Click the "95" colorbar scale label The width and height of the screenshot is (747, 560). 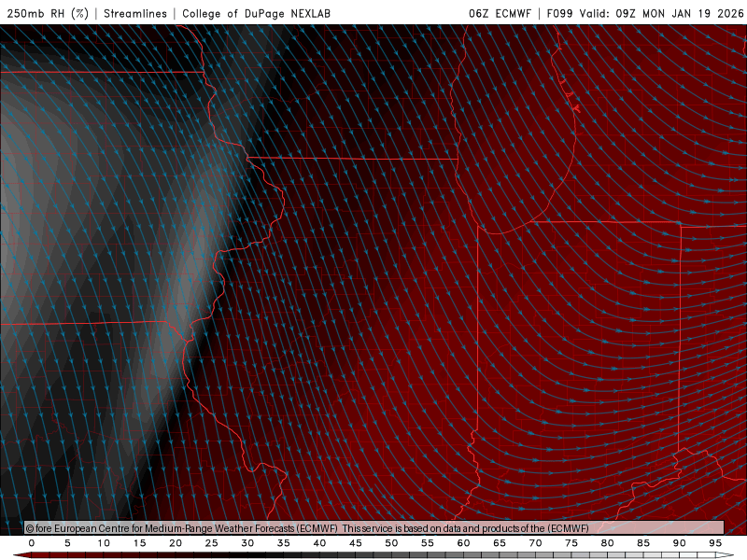click(715, 543)
